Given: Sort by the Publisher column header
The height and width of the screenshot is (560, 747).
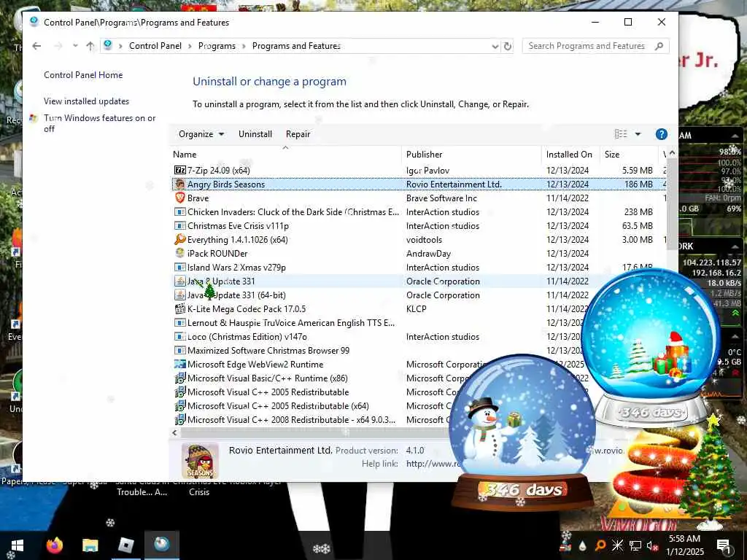Looking at the screenshot, I should 471,155.
